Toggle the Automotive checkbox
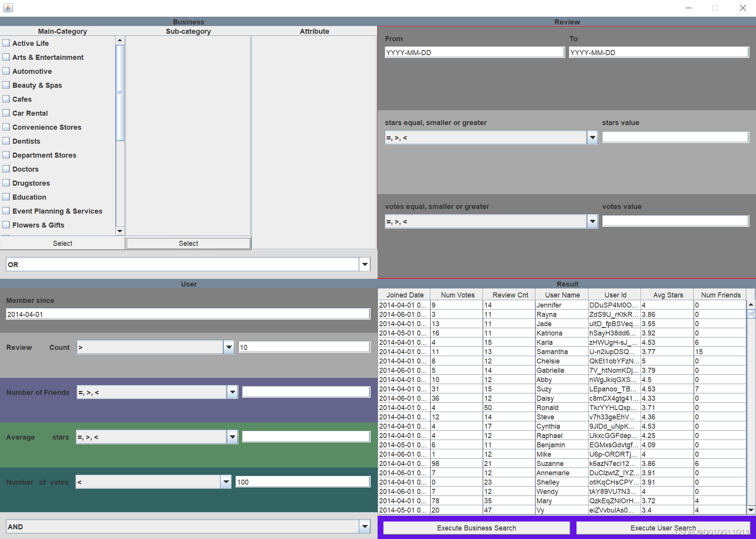 click(6, 71)
